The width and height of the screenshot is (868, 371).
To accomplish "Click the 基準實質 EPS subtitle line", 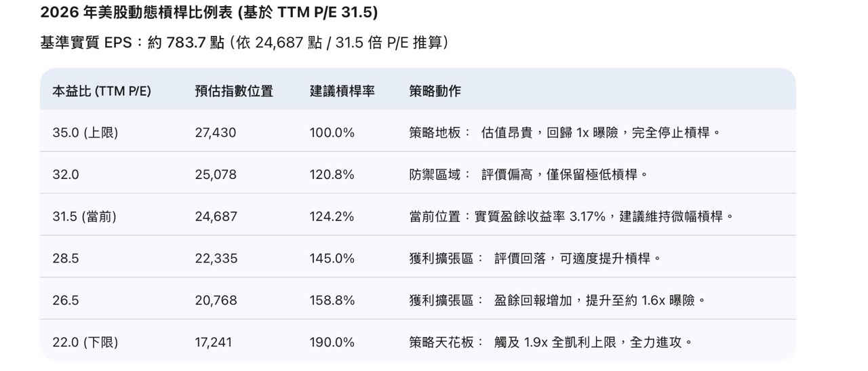I will (244, 43).
